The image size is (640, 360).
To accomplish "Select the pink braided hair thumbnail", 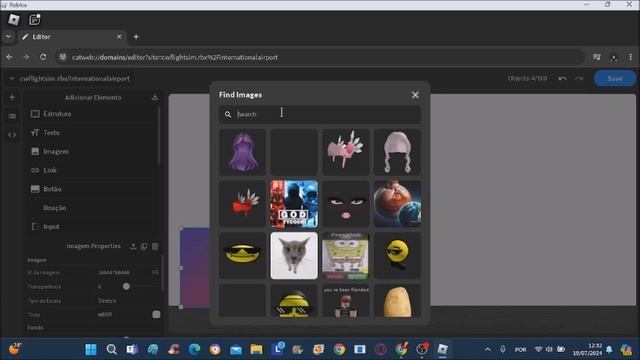I will click(x=397, y=152).
